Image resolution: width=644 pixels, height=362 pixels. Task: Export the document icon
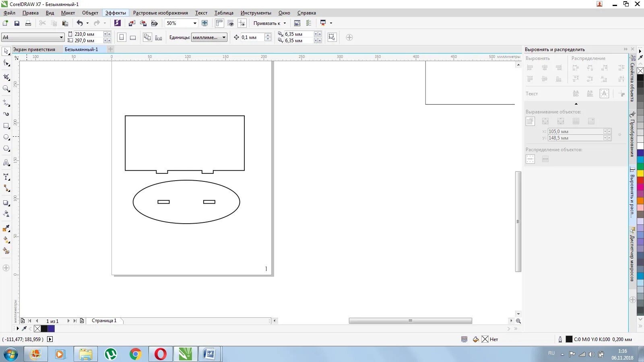pos(143,23)
